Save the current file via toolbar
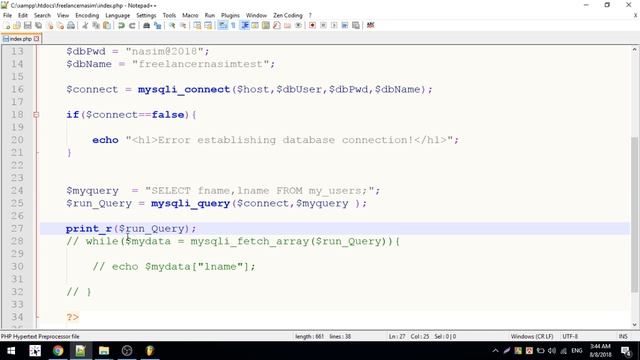Image resolution: width=640 pixels, height=360 pixels. 27,25
